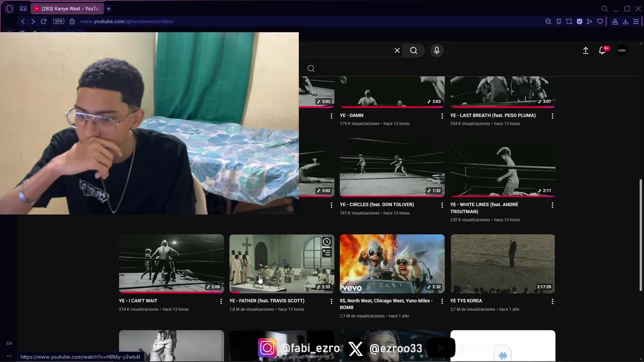Screen dimensions: 644x362
Task: Open sidebar three-dots setup at bottom
Action: click(9, 356)
